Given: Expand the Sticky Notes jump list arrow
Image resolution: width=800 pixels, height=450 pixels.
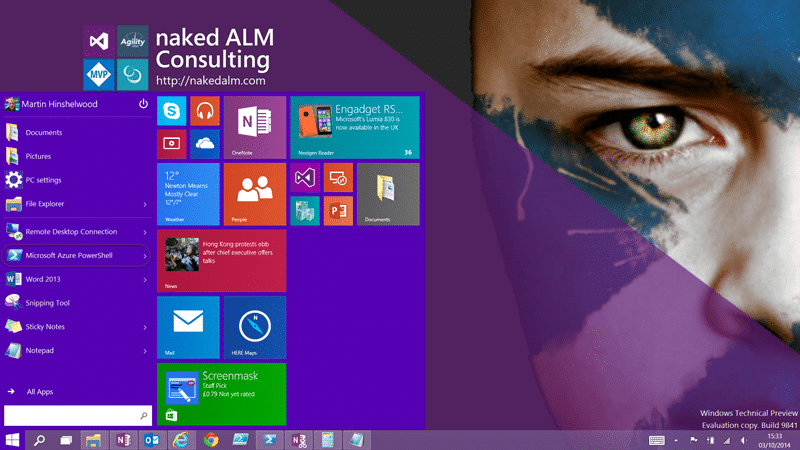Looking at the screenshot, I should (145, 327).
